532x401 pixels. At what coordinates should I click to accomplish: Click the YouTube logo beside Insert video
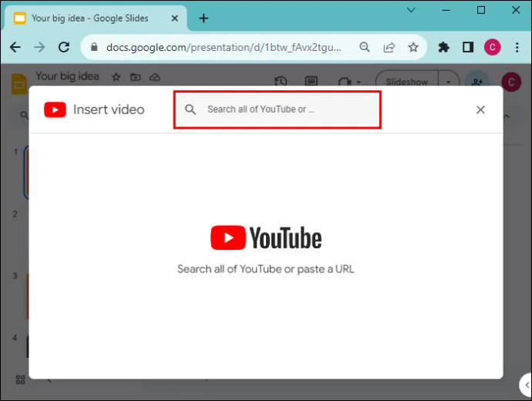pos(55,110)
